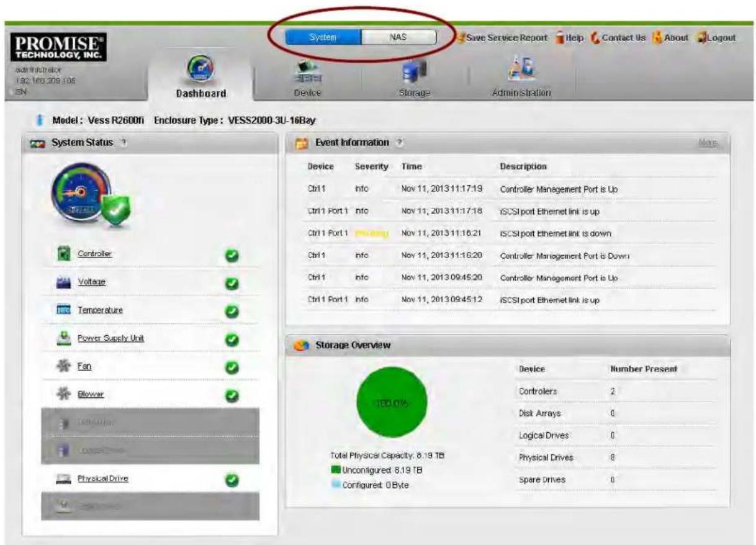Viewport: 756px width, 545px height.
Task: Click the Event Information help question mark
Action: 400,143
